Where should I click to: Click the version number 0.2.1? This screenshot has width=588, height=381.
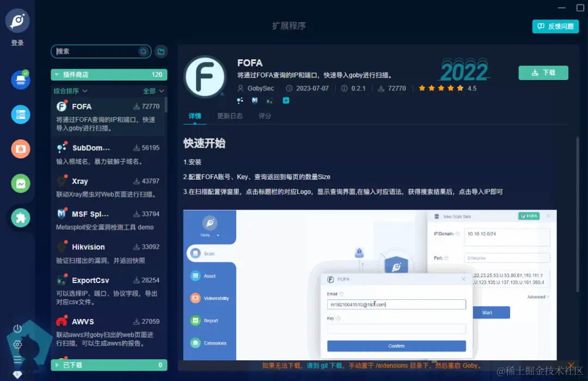click(358, 89)
